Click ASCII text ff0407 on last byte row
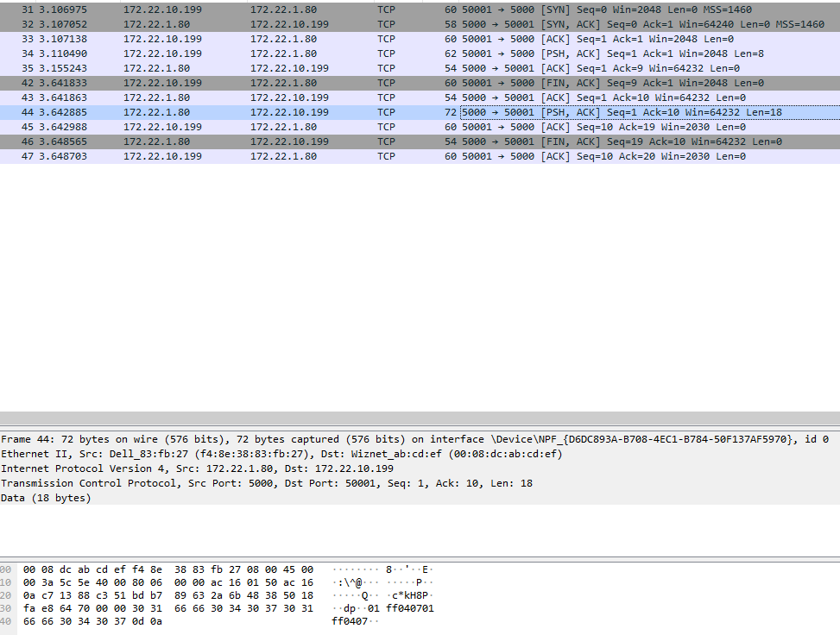Image resolution: width=840 pixels, height=635 pixels. point(350,621)
